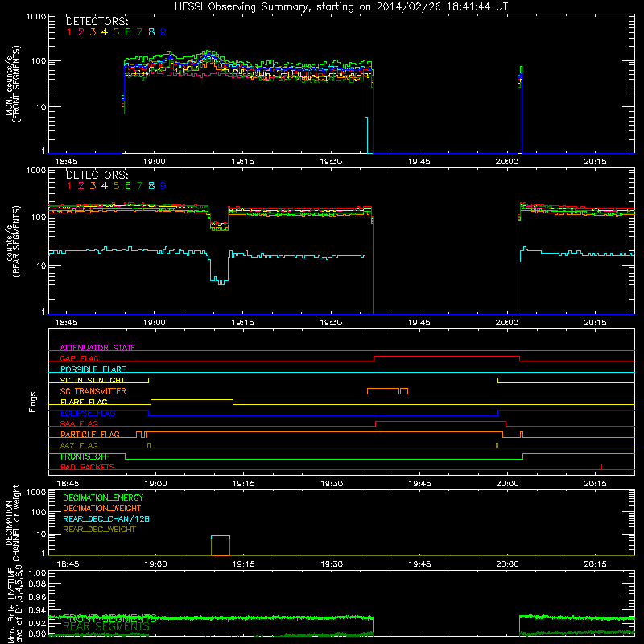
Task: Click the DETECTORS: heading in front segments plot
Action: 97,21
